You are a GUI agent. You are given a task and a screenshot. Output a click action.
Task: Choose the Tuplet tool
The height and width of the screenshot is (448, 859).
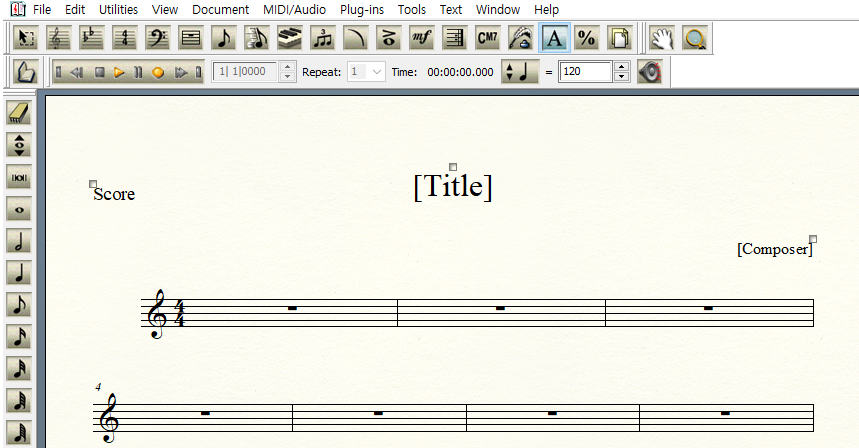pyautogui.click(x=322, y=38)
